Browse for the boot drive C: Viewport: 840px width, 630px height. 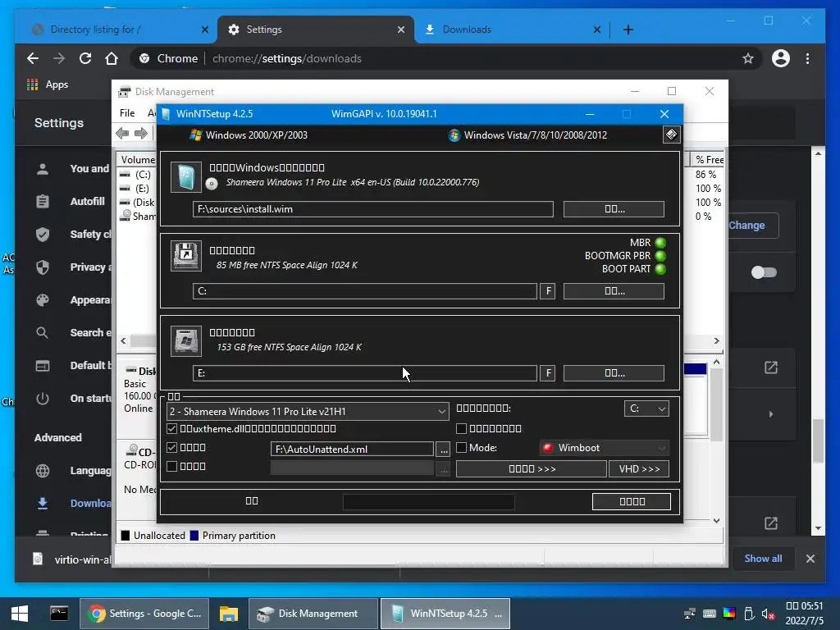click(614, 291)
